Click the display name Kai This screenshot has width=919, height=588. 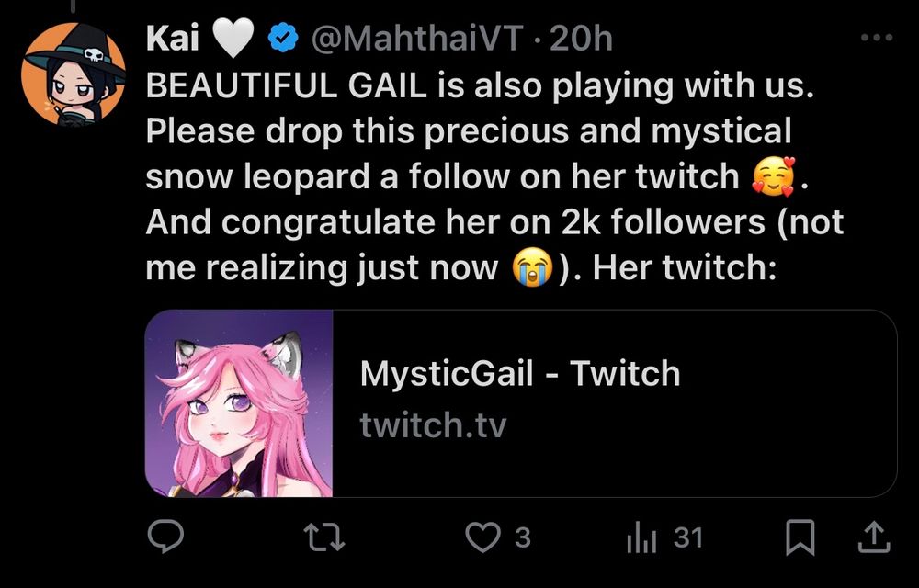(173, 40)
